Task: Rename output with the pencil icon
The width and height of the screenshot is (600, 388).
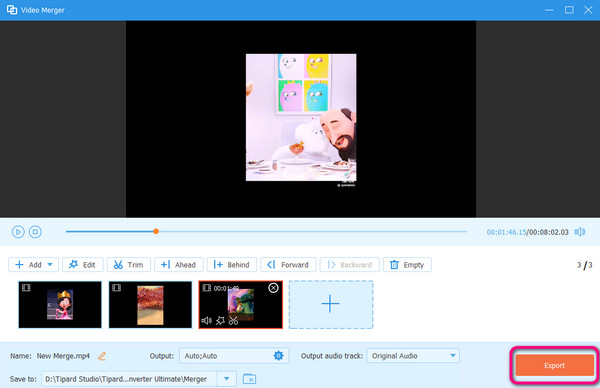Action: (x=101, y=356)
